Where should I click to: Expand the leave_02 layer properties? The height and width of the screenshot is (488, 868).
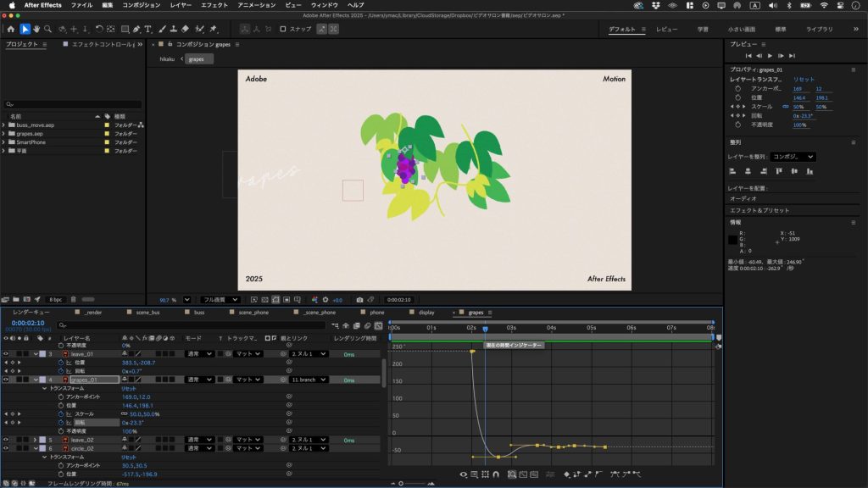click(35, 440)
